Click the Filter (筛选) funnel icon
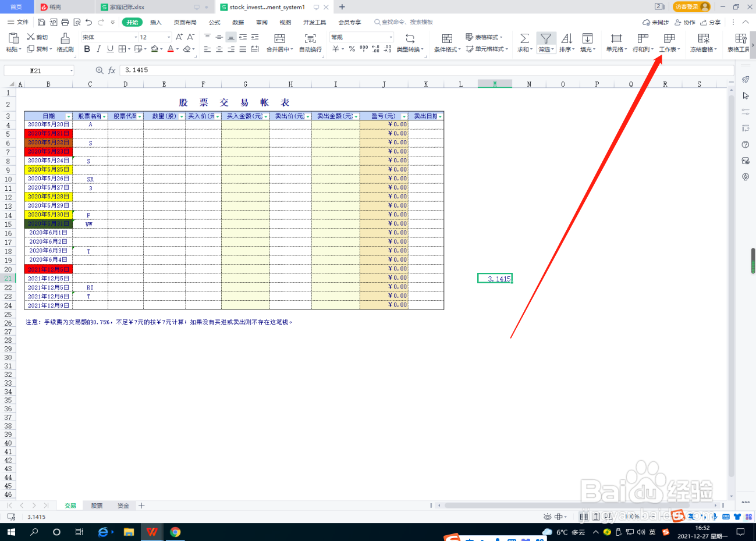The height and width of the screenshot is (541, 756). tap(545, 38)
